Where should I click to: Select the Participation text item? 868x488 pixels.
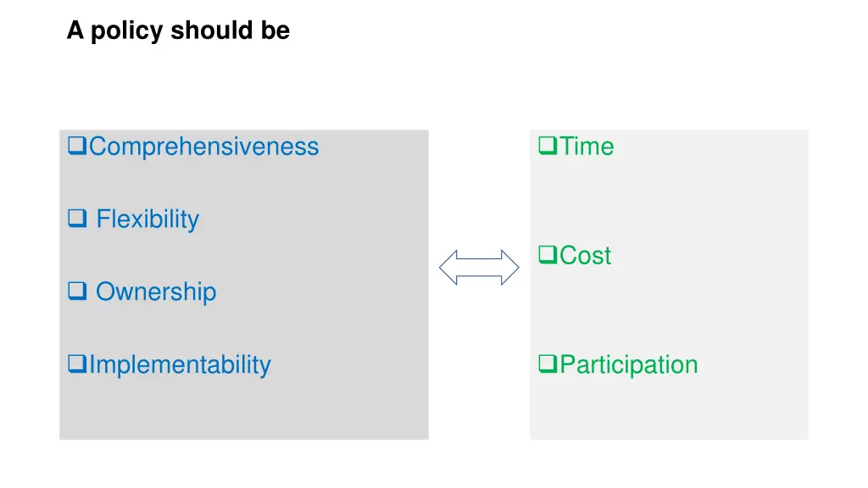pos(629,365)
